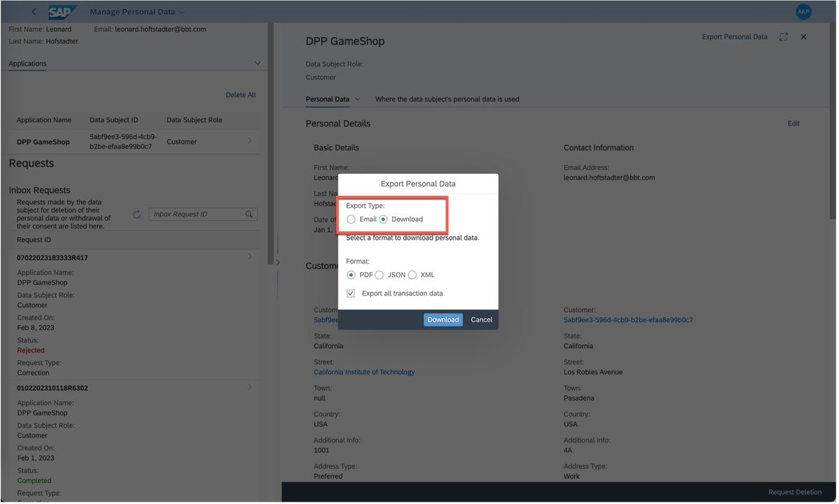Click the Download button in dialog
The image size is (839, 504).
(x=443, y=319)
